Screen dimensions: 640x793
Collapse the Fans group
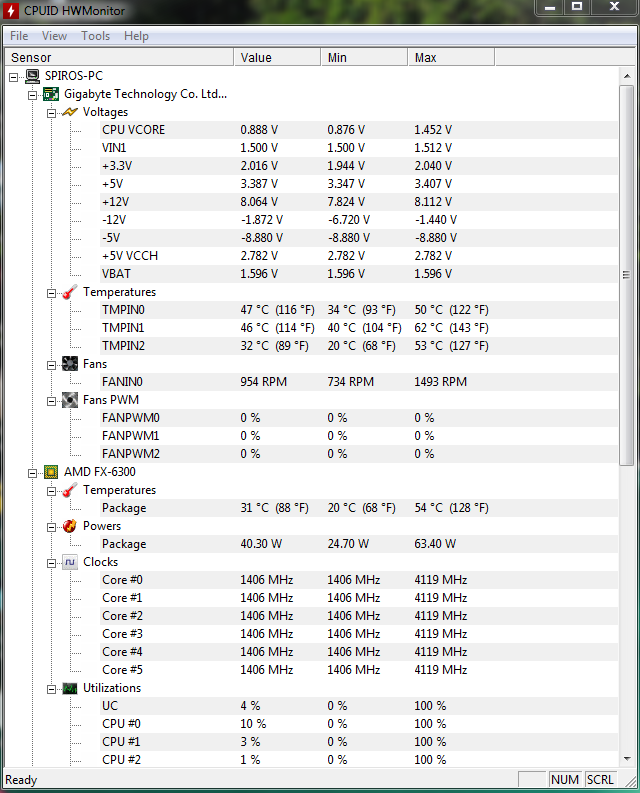pos(51,365)
